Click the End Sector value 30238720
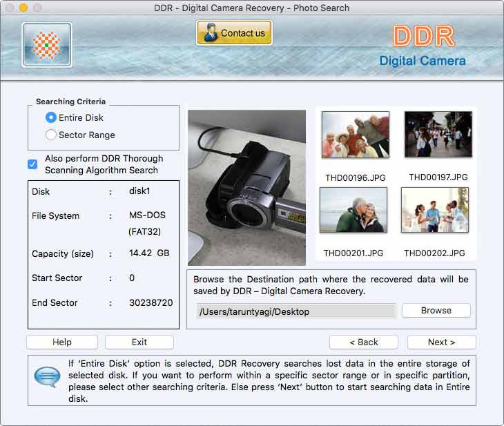The width and height of the screenshot is (504, 426). [x=151, y=302]
